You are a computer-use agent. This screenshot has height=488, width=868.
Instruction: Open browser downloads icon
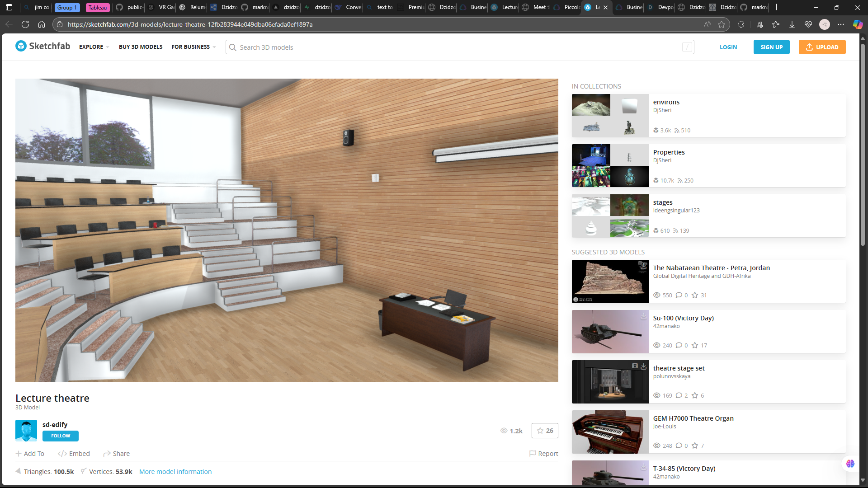792,24
